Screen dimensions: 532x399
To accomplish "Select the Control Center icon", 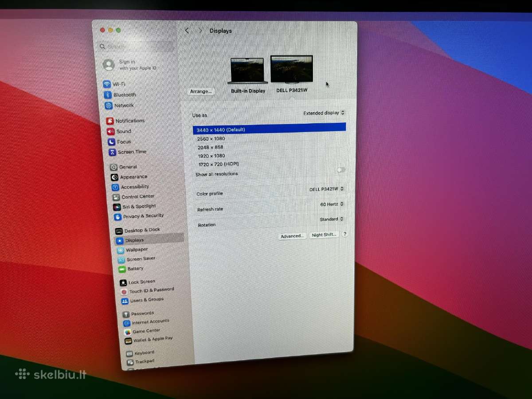I will [116, 197].
